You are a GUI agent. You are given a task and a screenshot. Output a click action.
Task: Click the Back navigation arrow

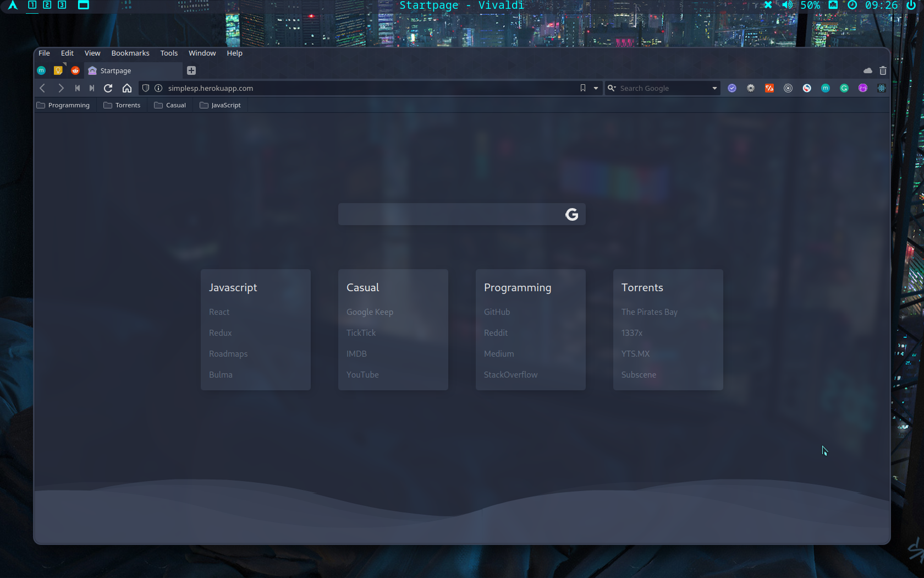(x=42, y=88)
